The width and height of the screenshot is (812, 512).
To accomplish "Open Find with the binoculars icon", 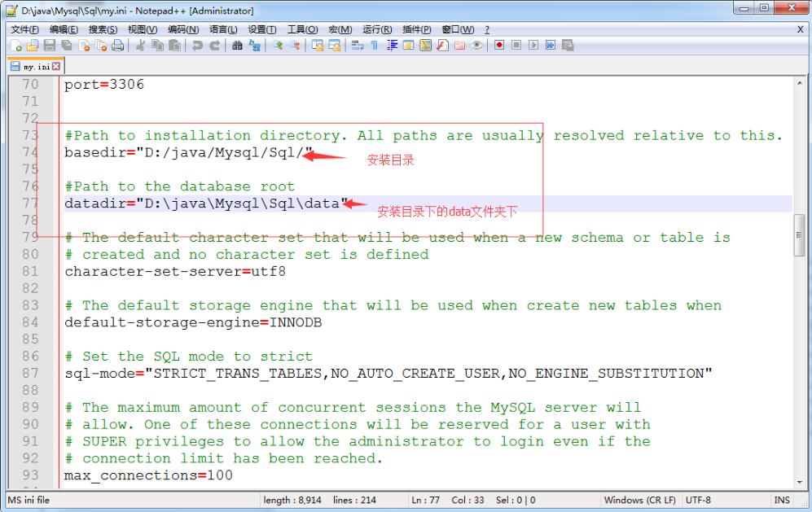I will 236,46.
